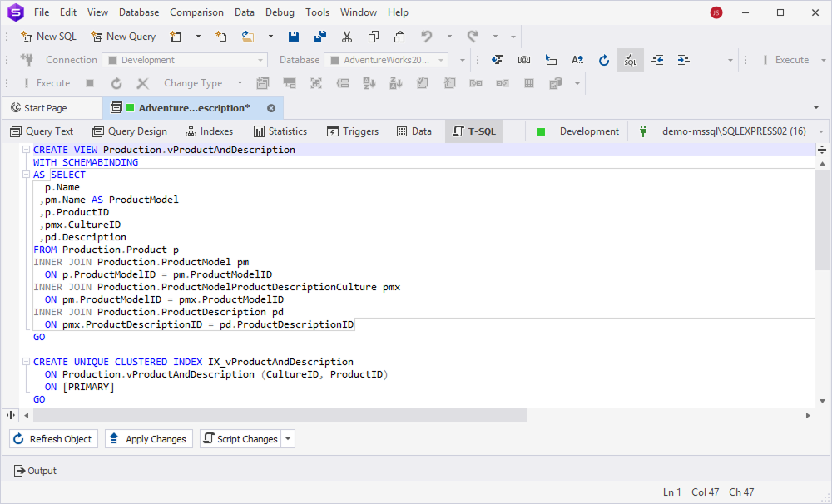Viewport: 832px width, 504px height.
Task: Click the sort ascending A-Z icon
Action: click(369, 83)
